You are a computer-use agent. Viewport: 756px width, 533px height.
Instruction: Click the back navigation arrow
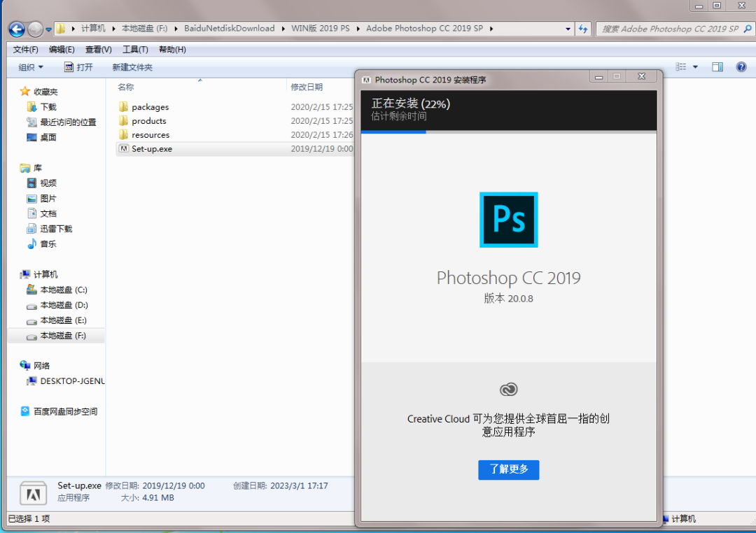15,28
